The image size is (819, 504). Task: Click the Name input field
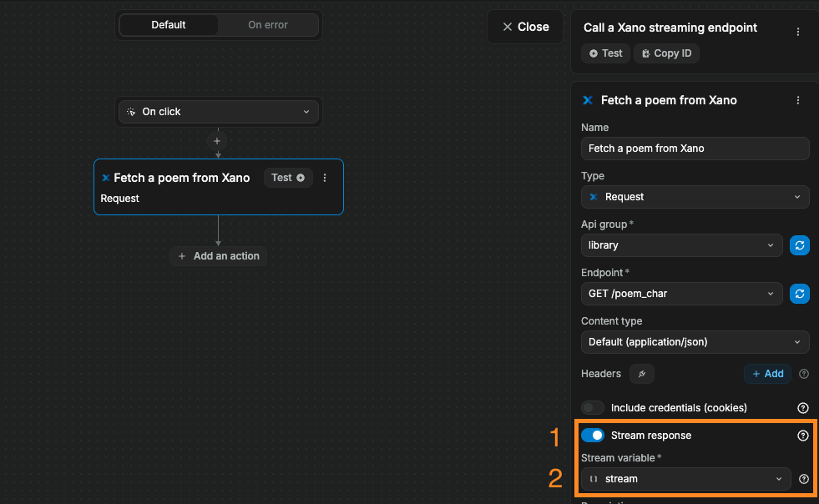point(695,149)
